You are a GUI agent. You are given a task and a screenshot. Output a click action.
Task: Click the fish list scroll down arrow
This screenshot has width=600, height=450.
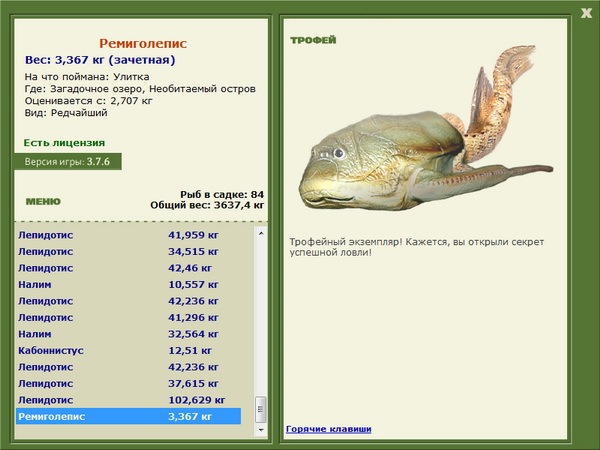click(x=261, y=430)
